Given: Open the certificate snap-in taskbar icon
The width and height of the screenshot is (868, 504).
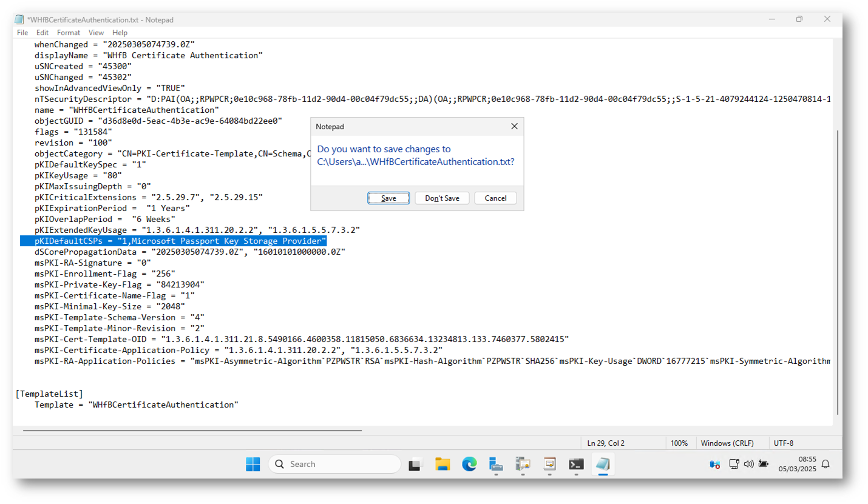Looking at the screenshot, I should point(549,465).
